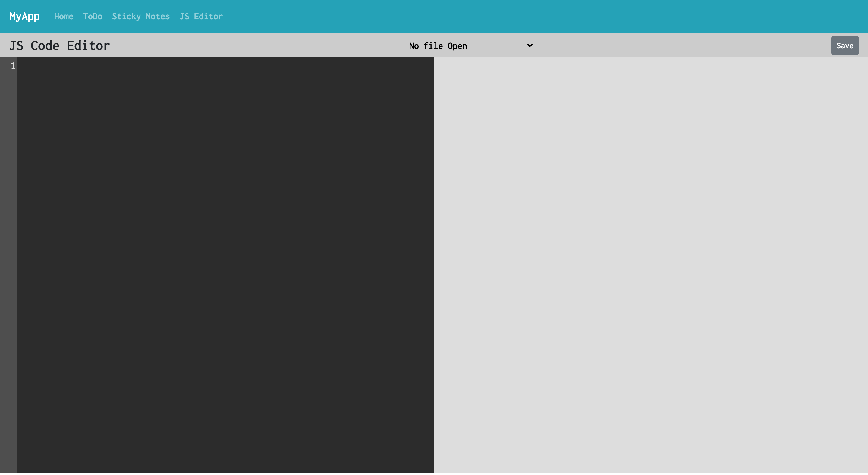Click toolbar space between dropdown and Save
Screen dimensions: 868x475
(683, 46)
